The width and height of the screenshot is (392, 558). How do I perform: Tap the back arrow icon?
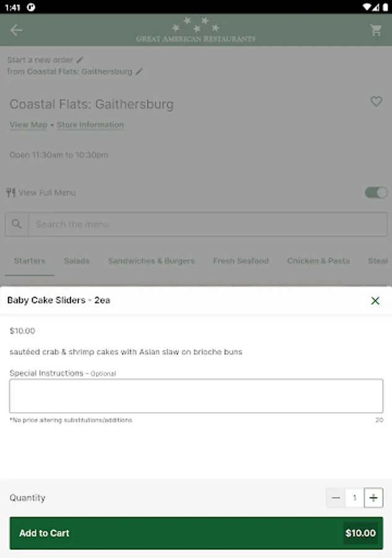16,30
